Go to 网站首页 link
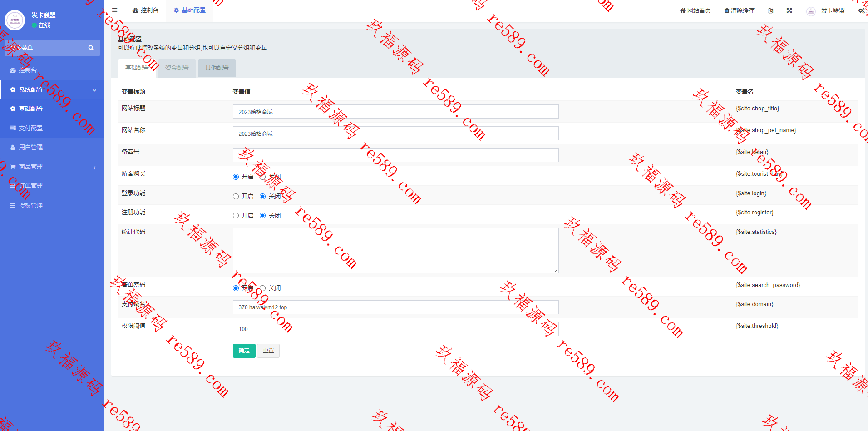Viewport: 868px width, 431px height. (x=695, y=10)
